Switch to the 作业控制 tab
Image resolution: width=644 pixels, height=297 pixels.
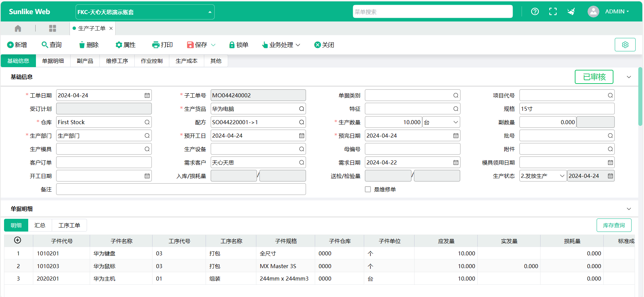(152, 61)
